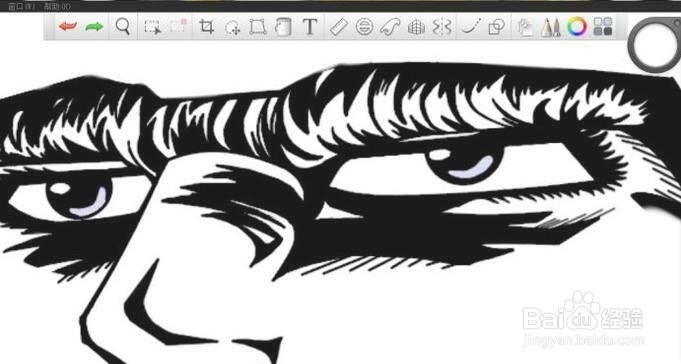Open the Brush palette pencils icon
Screen dimensions: 681x364
[x=550, y=27]
